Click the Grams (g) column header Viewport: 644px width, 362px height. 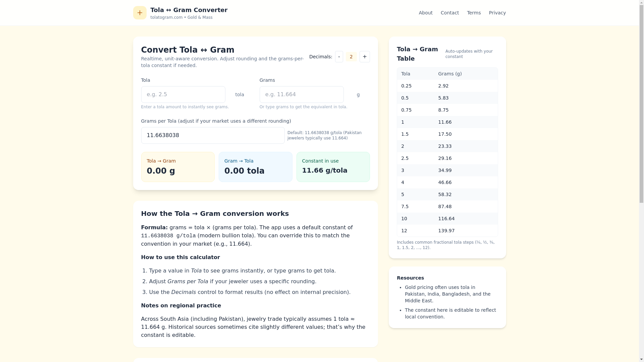point(450,74)
